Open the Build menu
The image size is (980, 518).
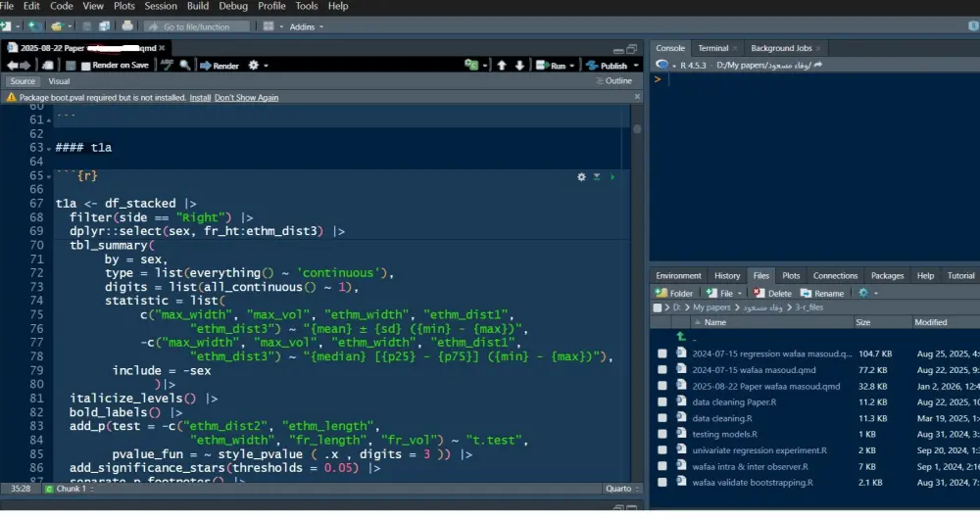[198, 6]
